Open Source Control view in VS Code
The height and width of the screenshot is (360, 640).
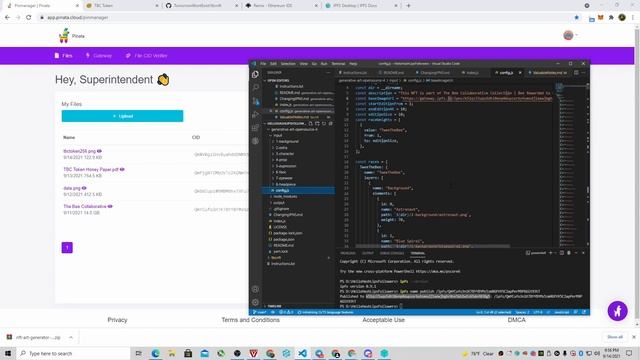coord(256,101)
